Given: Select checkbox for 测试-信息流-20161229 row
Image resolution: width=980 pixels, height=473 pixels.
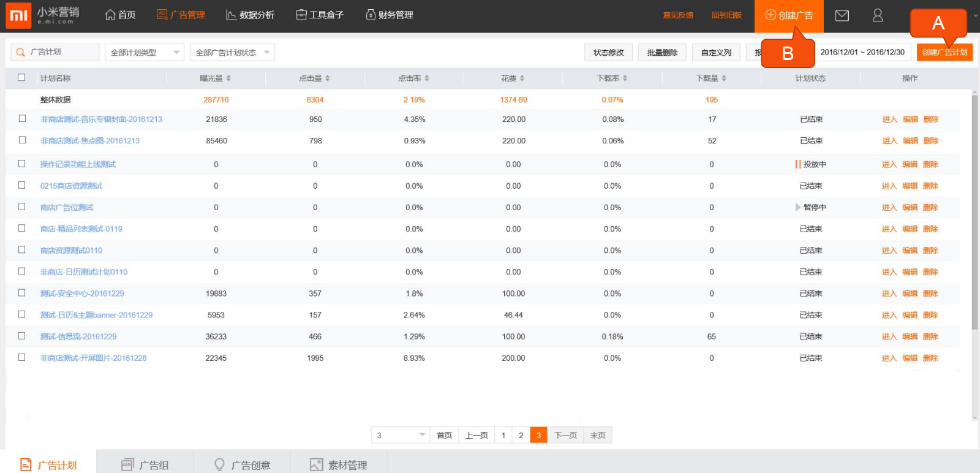Looking at the screenshot, I should tap(22, 336).
